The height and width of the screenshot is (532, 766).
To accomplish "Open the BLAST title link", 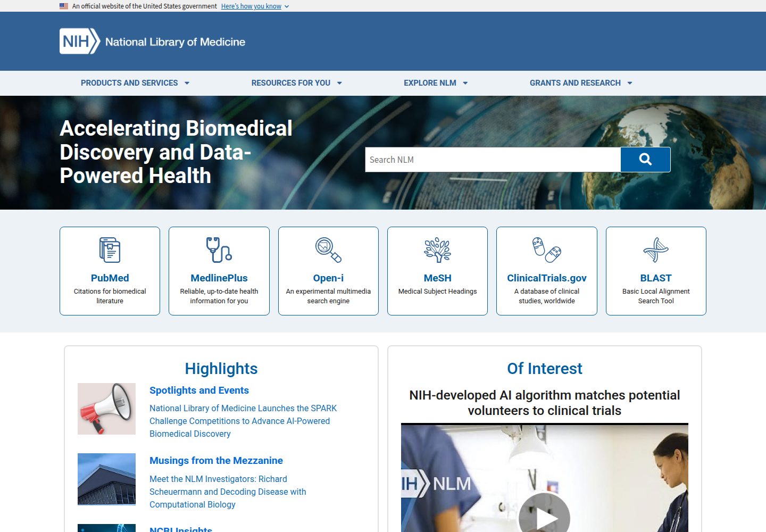I will (656, 278).
